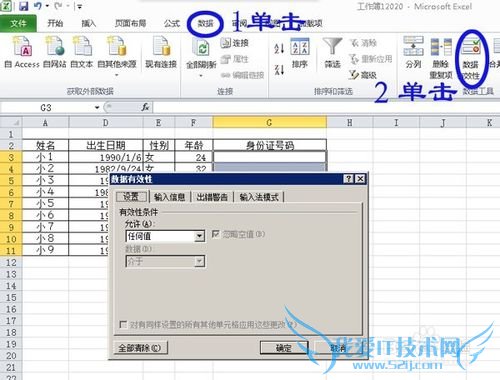Open the Name Box dropdown arrow

tap(97, 108)
